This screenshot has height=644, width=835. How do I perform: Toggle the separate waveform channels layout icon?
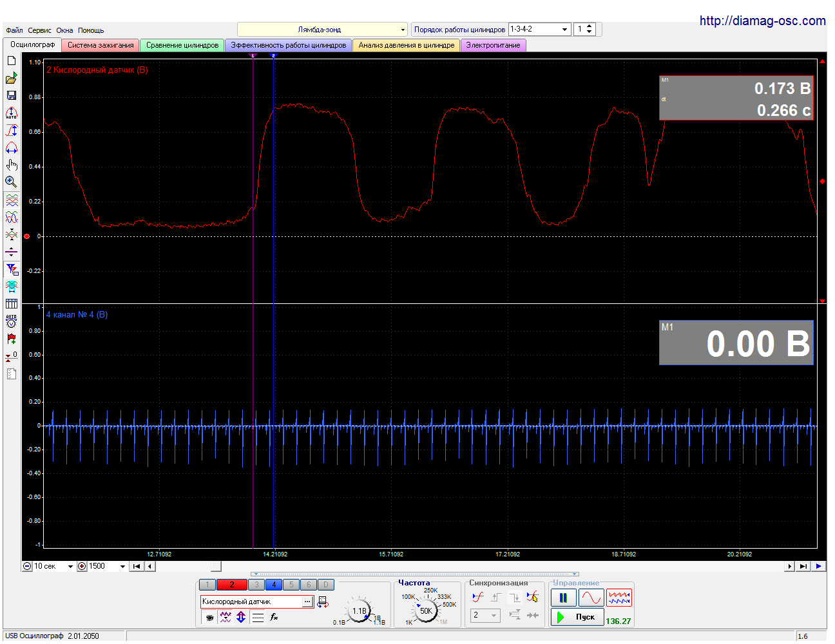pyautogui.click(x=12, y=200)
